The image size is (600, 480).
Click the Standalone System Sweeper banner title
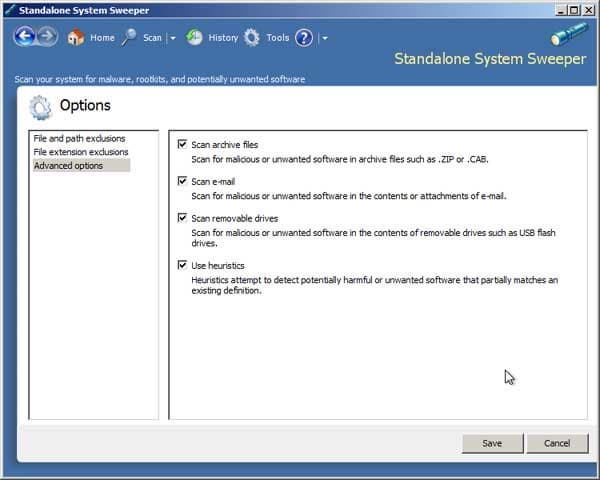490,59
